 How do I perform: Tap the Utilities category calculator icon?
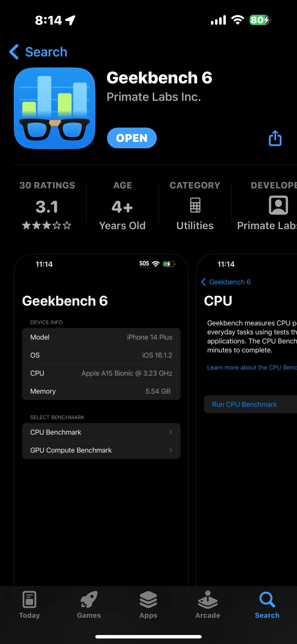(195, 205)
